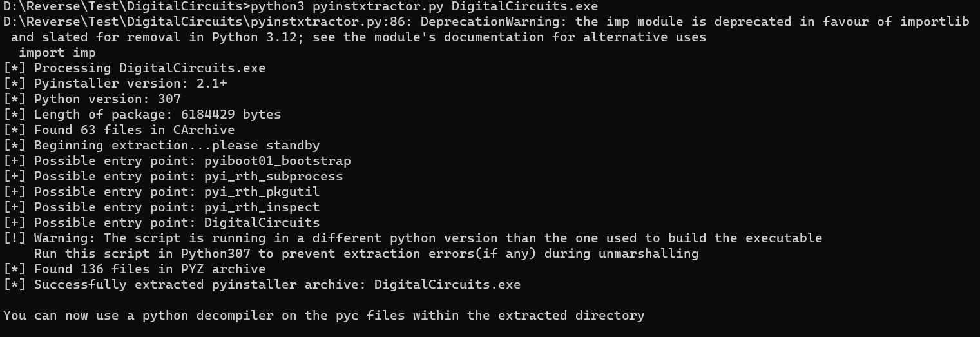Click the entry point 'pyiboot01_bootstrap'

click(277, 161)
